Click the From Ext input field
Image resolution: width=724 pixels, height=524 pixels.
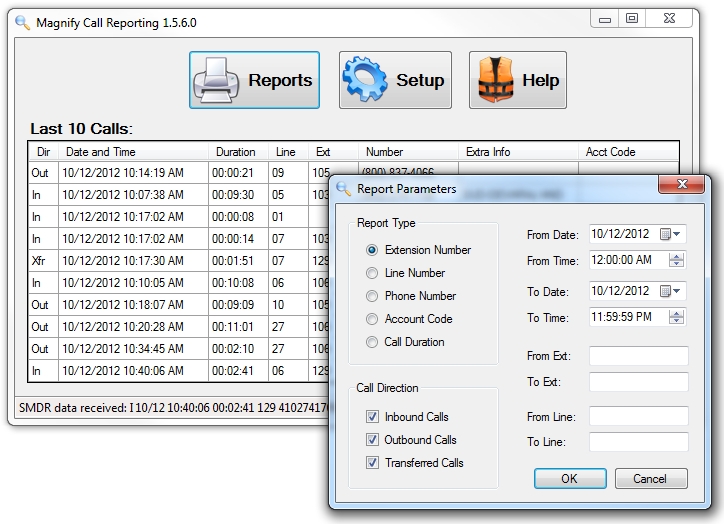[x=639, y=356]
